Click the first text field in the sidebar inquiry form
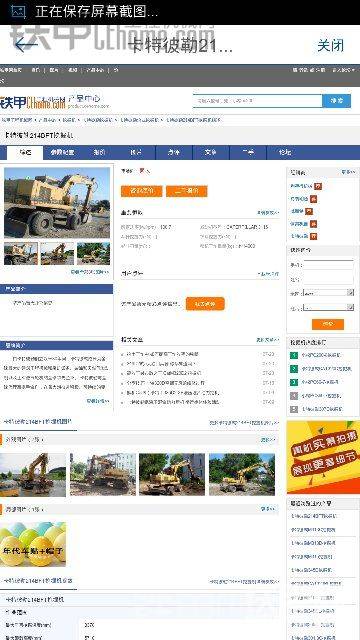This screenshot has width=360, height=640. point(328,265)
